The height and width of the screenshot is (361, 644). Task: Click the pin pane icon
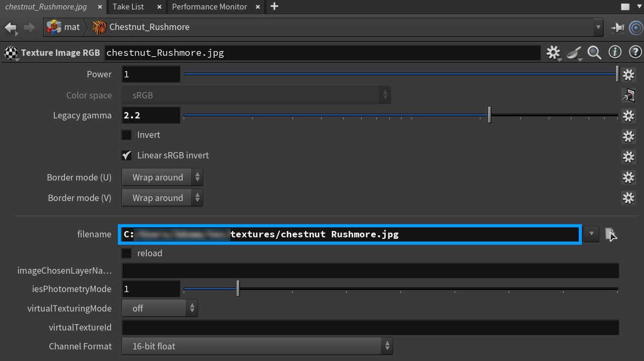[x=617, y=27]
